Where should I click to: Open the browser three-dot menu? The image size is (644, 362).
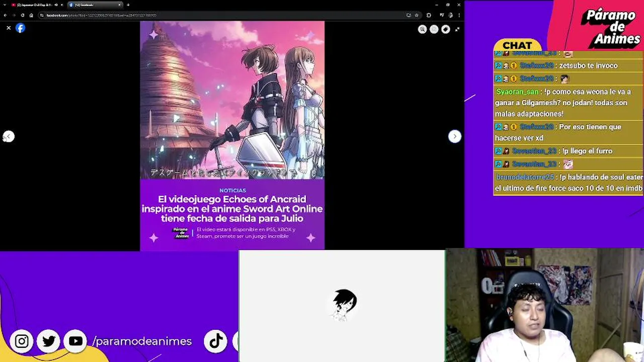459,15
